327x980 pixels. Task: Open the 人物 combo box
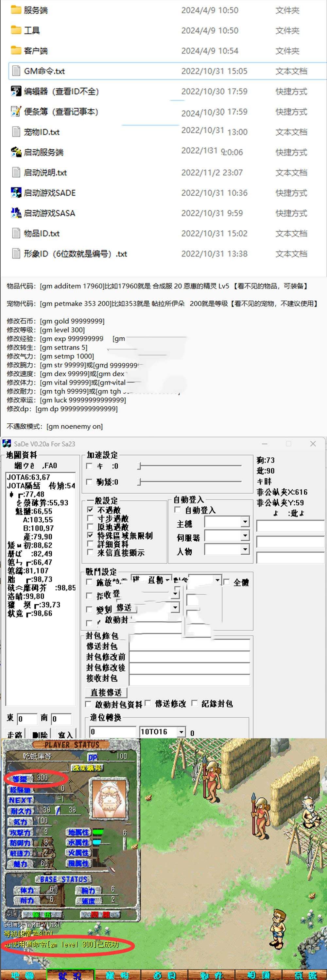coord(245,549)
